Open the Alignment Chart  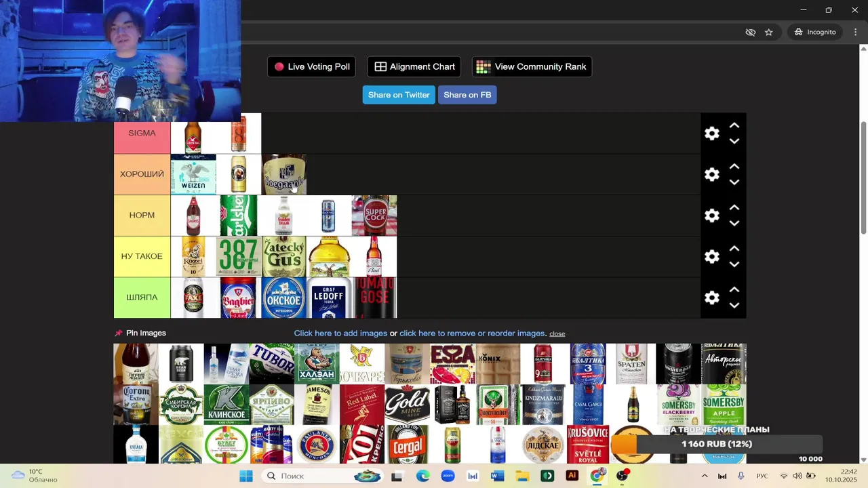click(x=414, y=66)
